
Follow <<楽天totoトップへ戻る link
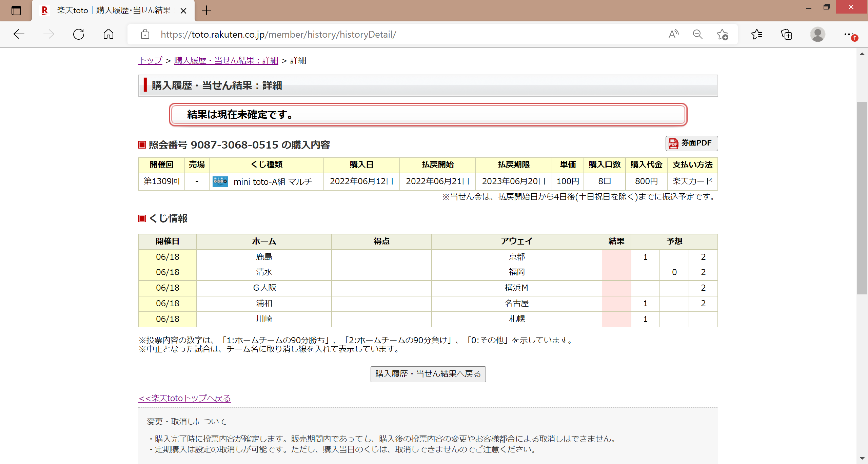(185, 398)
